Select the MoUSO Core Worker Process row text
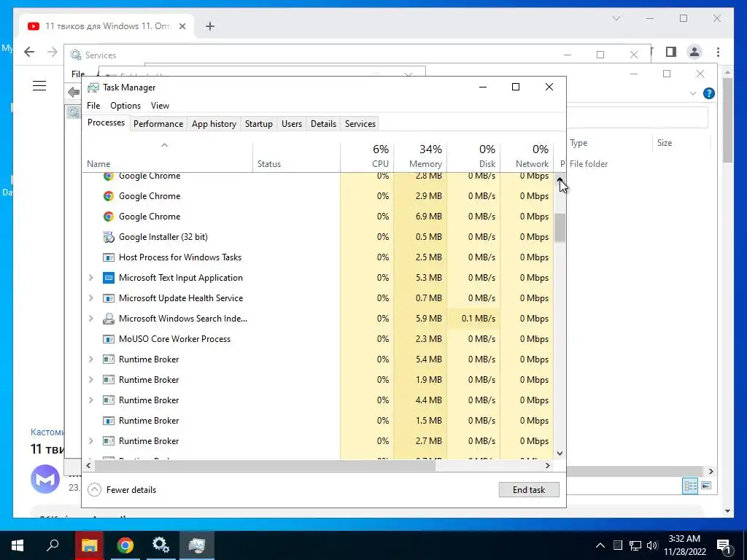The image size is (747, 560). pos(174,339)
